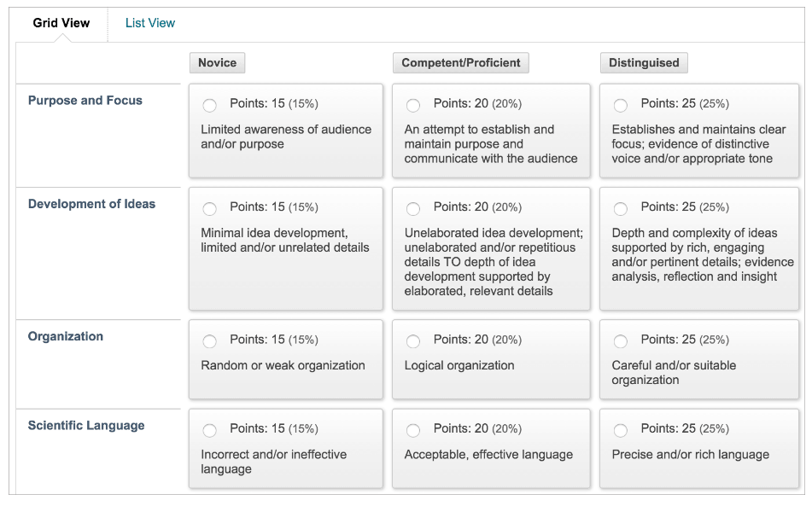Click the Scientific Language row label

tap(86, 425)
